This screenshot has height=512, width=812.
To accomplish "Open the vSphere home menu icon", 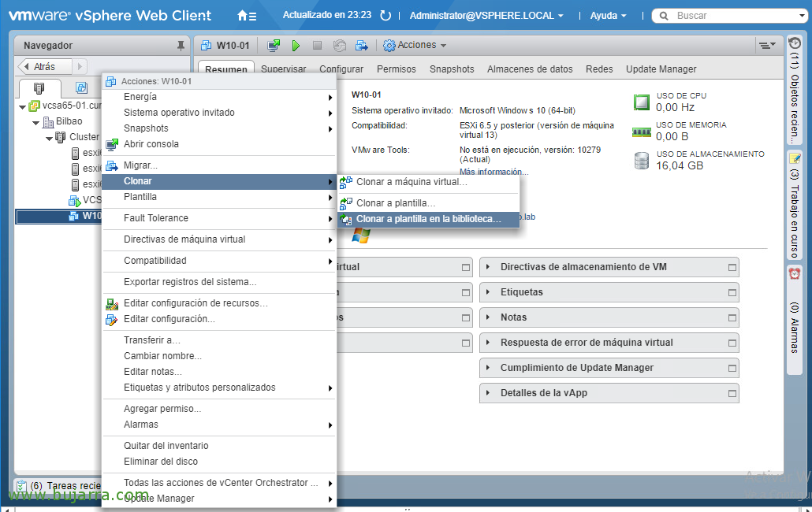I will 247,16.
